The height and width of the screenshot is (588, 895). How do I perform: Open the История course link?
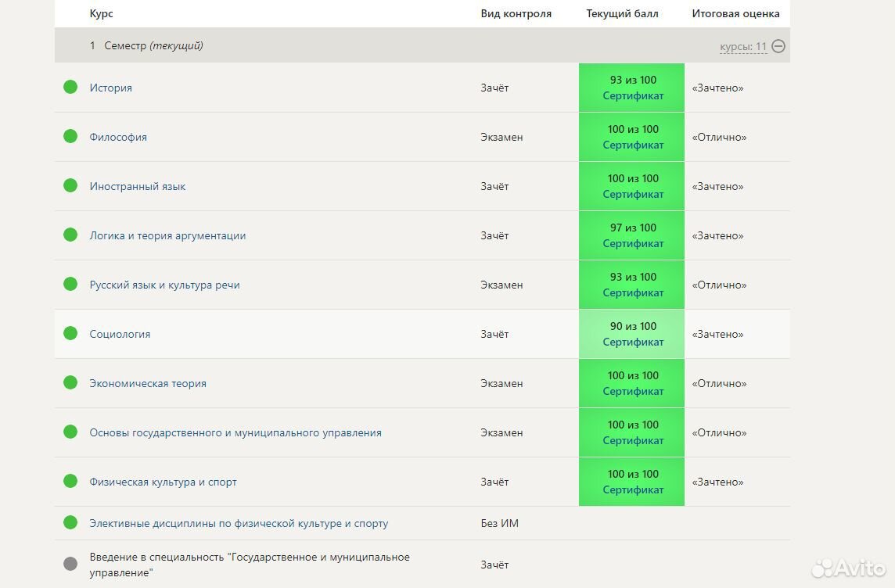click(x=110, y=88)
